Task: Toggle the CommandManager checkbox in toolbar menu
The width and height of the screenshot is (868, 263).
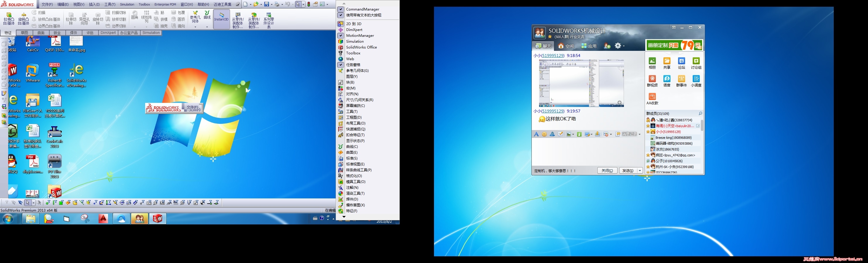Action: coord(341,9)
